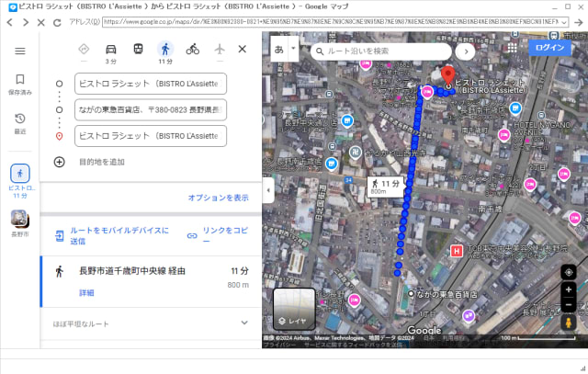Image resolution: width=588 pixels, height=374 pixels.
Task: Click the go arrow beside address bar
Action: [579, 22]
